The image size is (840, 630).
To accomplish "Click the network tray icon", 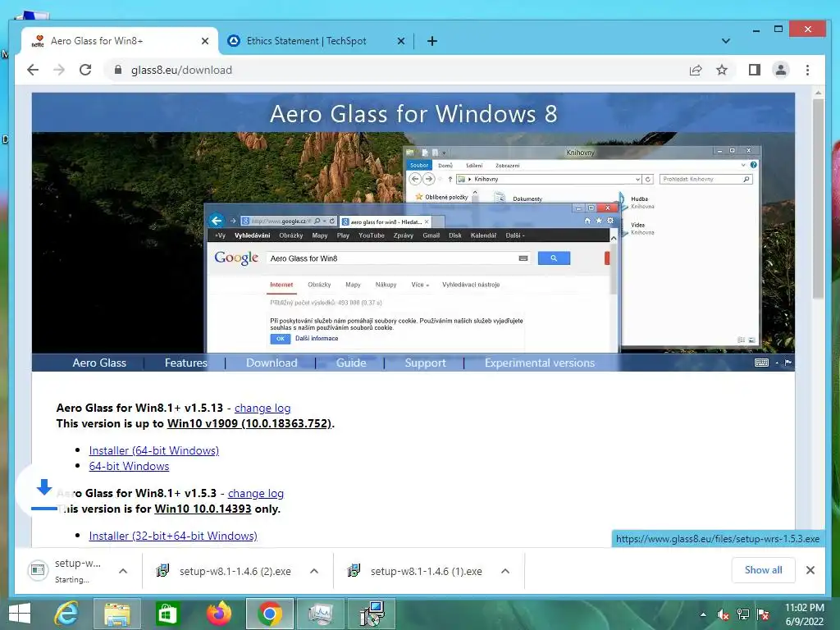I will [742, 614].
